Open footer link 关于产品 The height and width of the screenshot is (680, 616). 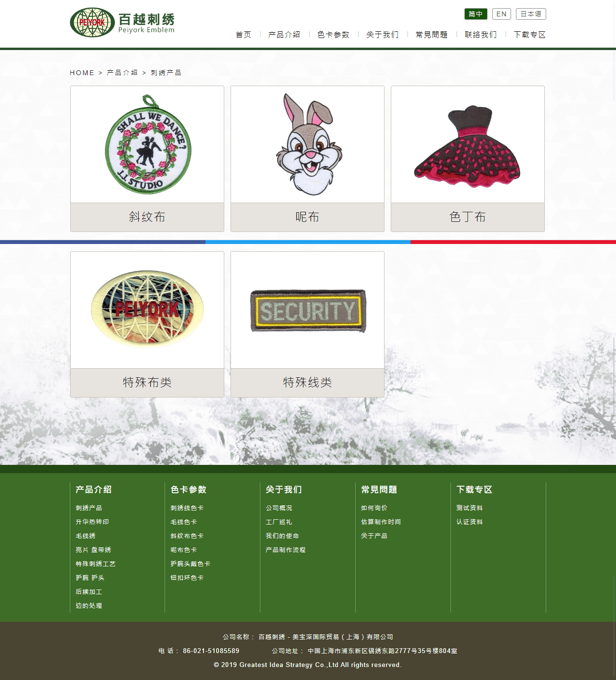coord(374,536)
